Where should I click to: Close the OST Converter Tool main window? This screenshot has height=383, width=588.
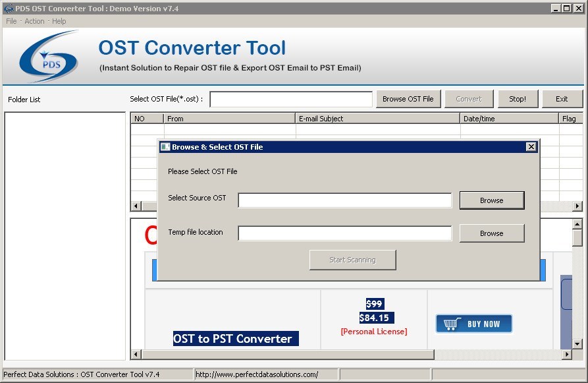(x=578, y=9)
